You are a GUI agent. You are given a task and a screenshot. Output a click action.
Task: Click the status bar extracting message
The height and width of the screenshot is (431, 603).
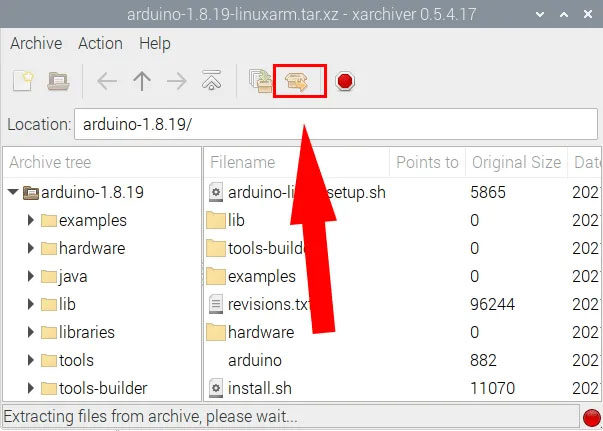point(150,416)
